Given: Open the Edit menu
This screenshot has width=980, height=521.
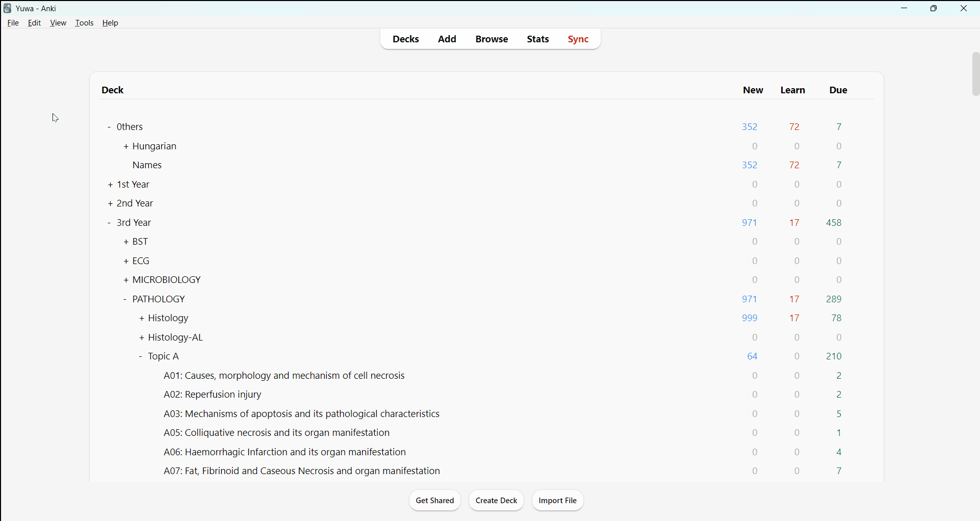Looking at the screenshot, I should click(35, 23).
